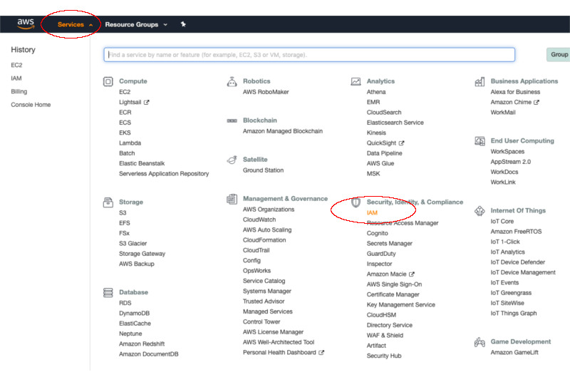Screen dimensions: 570x392
Task: Click the find a service search field
Action: (x=309, y=55)
